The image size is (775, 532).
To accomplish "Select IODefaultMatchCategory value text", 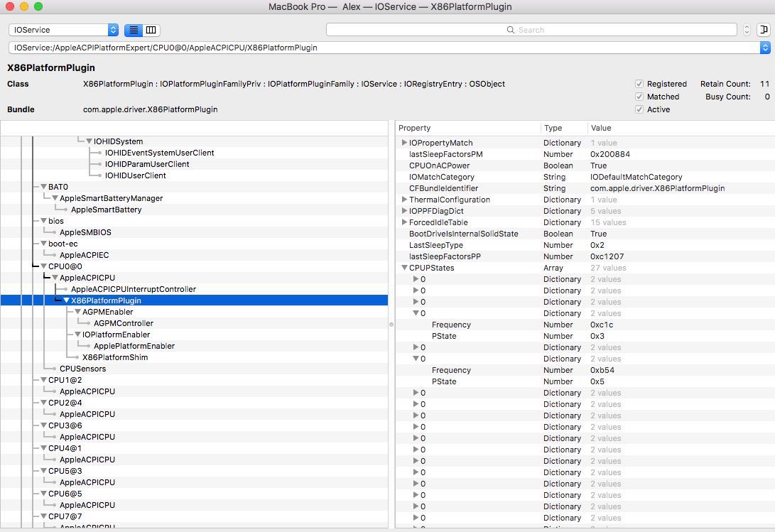I will coord(636,177).
